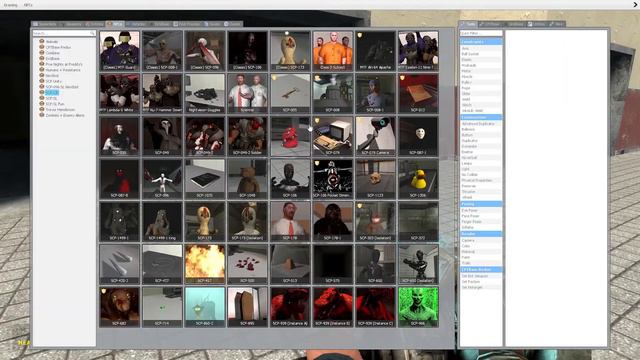Choose the fire explosion SCP-457 icon
This screenshot has height=360, width=640.
205,264
